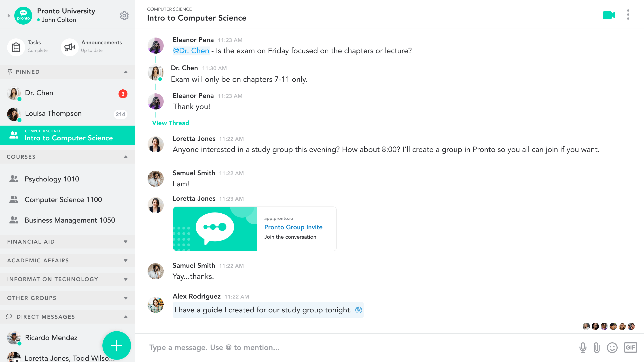Open the Pronto Group Invite link
The height and width of the screenshot is (362, 644).
pyautogui.click(x=293, y=227)
